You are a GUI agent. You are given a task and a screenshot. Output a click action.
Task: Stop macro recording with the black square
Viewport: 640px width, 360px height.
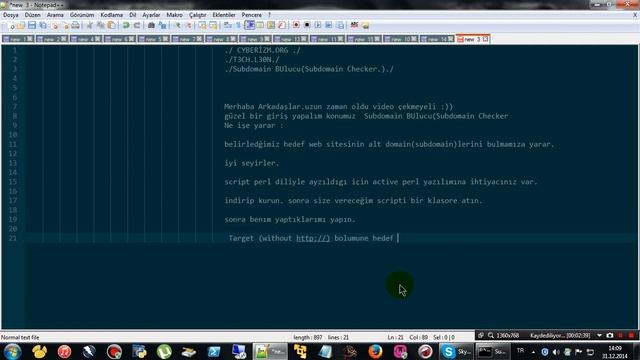(x=307, y=25)
